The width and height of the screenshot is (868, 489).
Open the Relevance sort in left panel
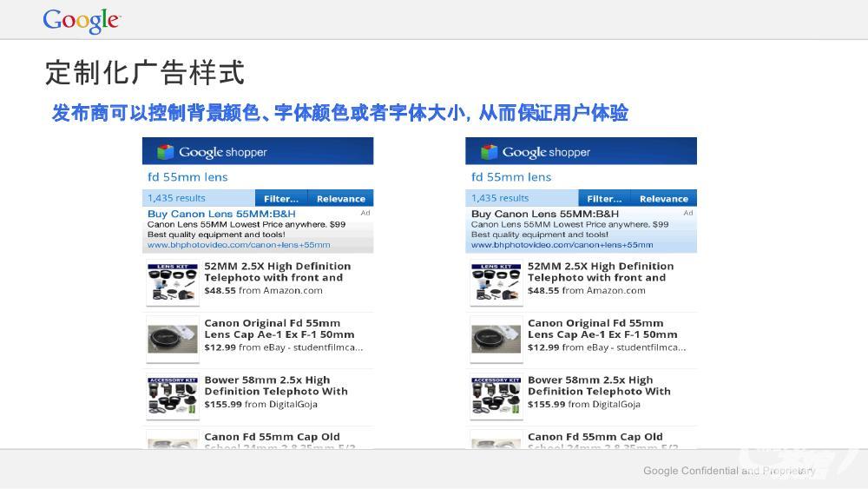pyautogui.click(x=340, y=199)
